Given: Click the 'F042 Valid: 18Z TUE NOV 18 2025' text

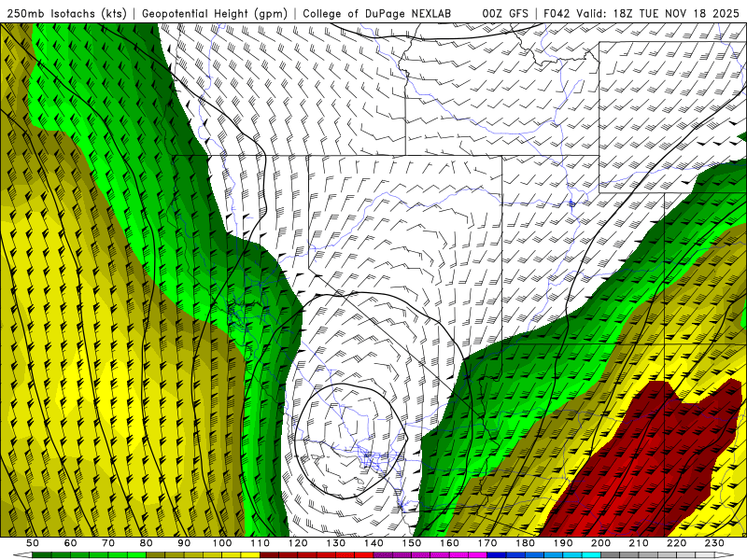Looking at the screenshot, I should point(641,13).
